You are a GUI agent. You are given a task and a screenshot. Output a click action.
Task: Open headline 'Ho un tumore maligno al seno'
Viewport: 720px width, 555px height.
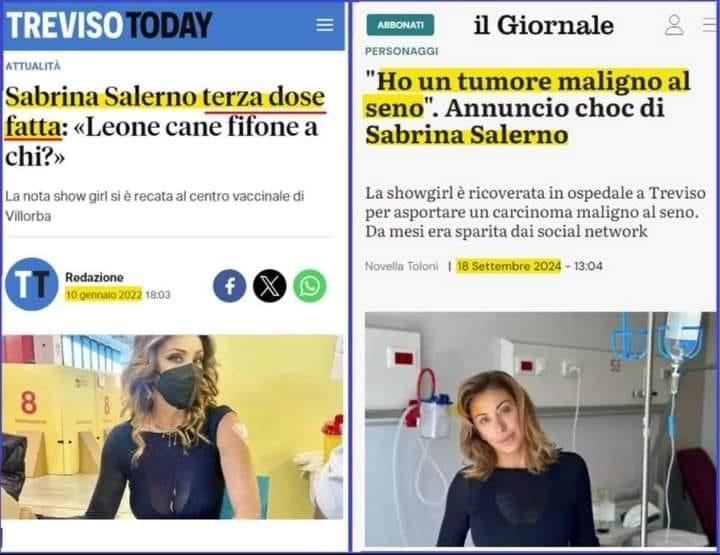coord(528,108)
